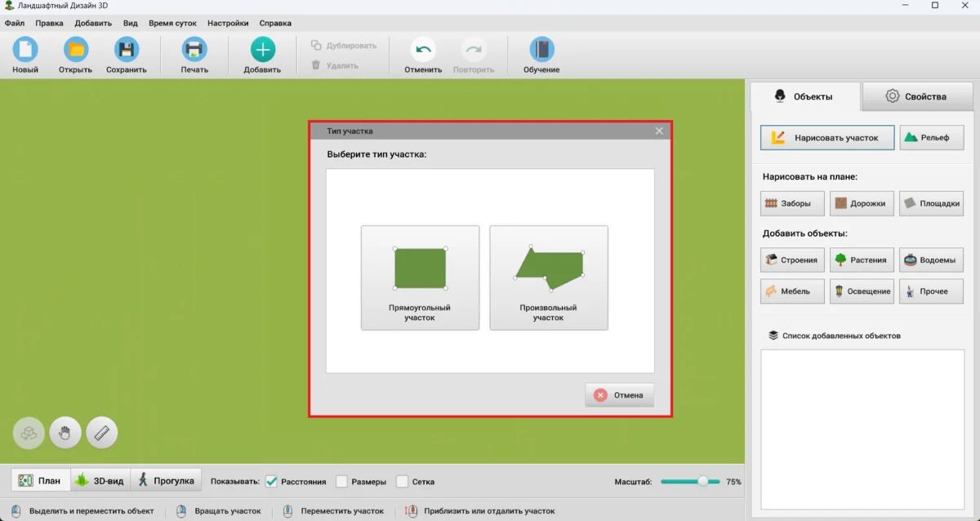The image size is (980, 521).
Task: Open the Время суток menu
Action: click(x=172, y=23)
